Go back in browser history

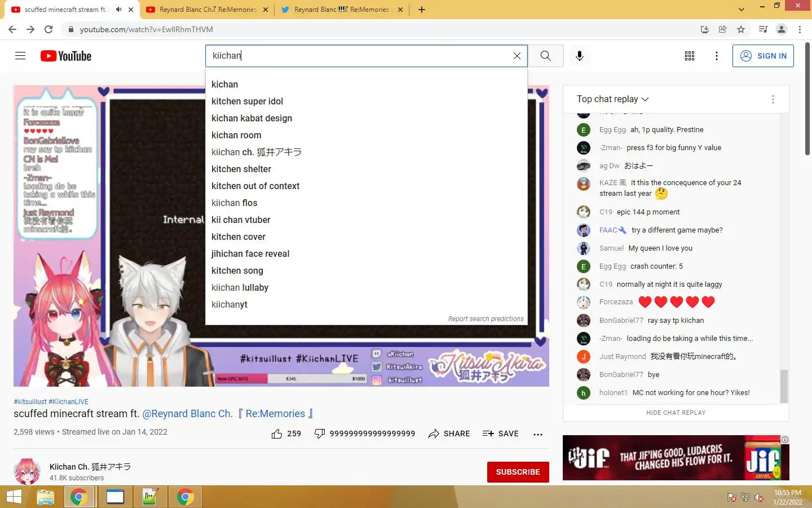coord(12,29)
